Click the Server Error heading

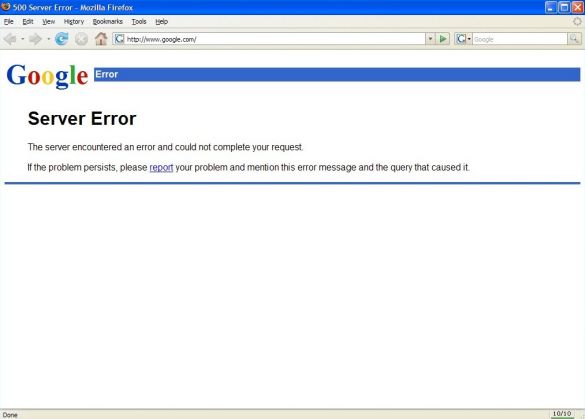tap(82, 119)
